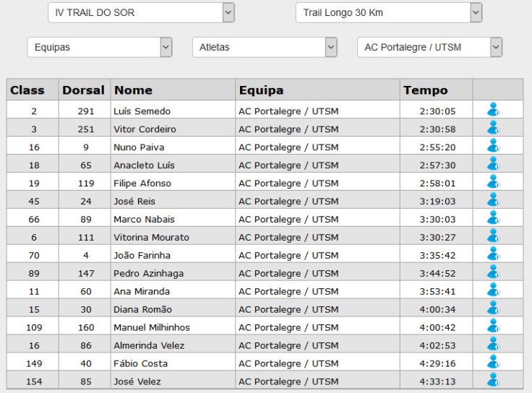Click profile icon in Nuno Paiva row
This screenshot has height=393, width=532.
point(493,146)
